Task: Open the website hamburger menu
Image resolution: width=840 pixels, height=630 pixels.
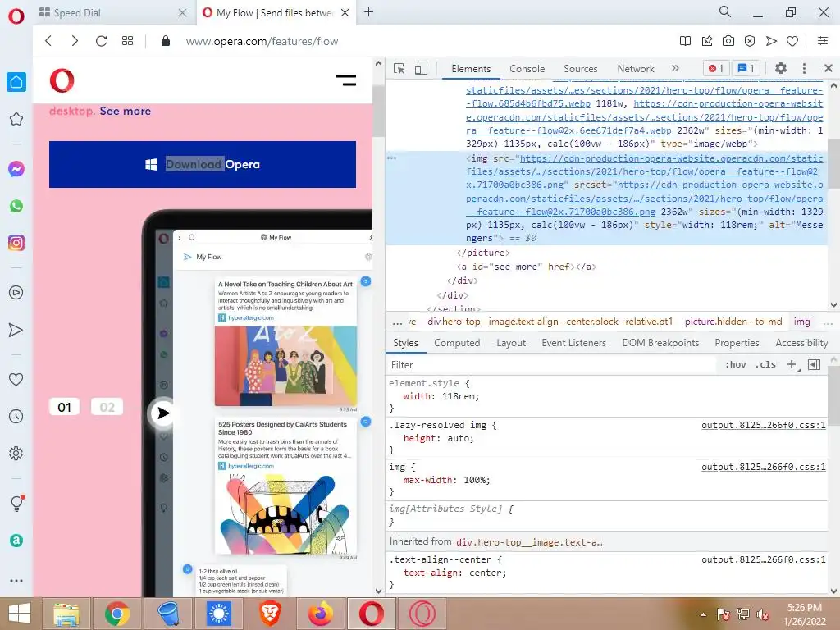Action: click(346, 80)
